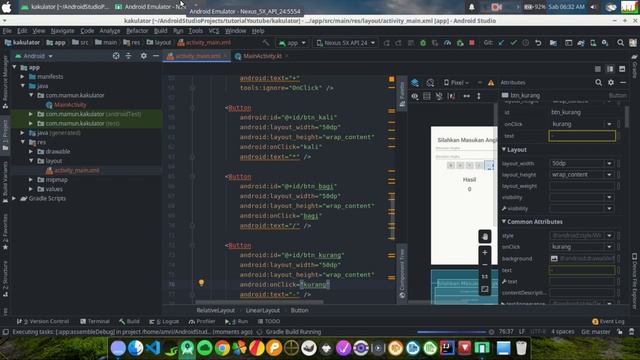640x360 pixels.
Task: Select MainActivity in the project tree
Action: (x=70, y=105)
